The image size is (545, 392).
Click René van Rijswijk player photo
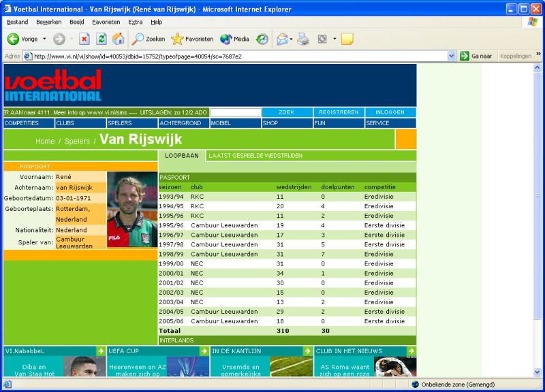click(132, 210)
